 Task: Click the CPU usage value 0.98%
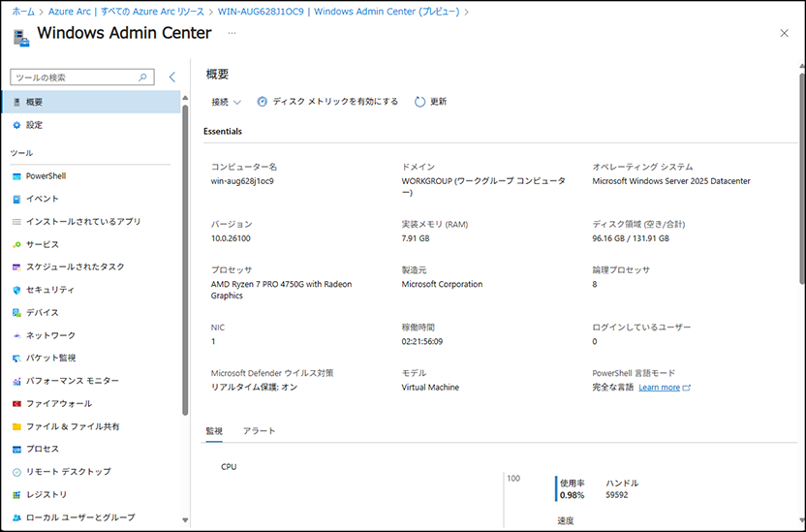click(x=573, y=495)
